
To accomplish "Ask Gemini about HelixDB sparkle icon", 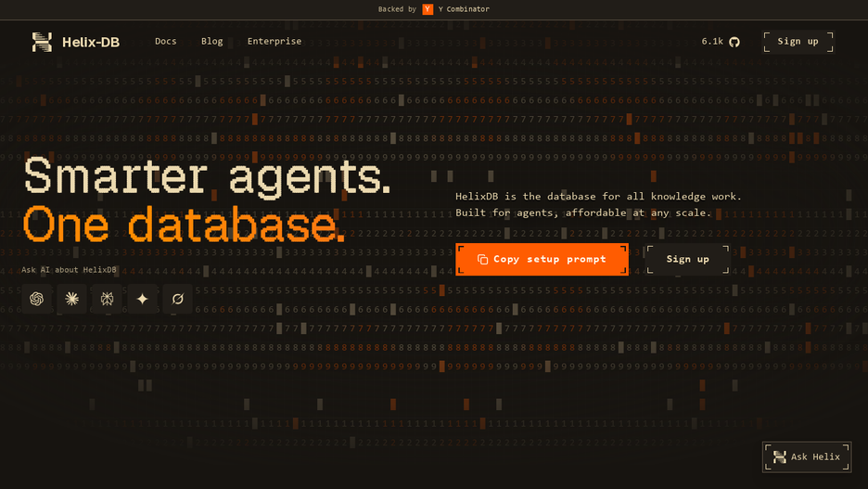I will tap(142, 299).
